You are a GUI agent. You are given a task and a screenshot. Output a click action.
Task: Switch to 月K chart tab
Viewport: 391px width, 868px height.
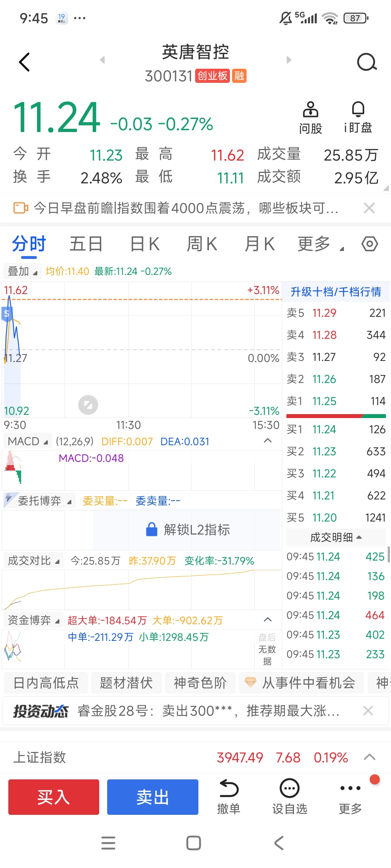click(260, 244)
